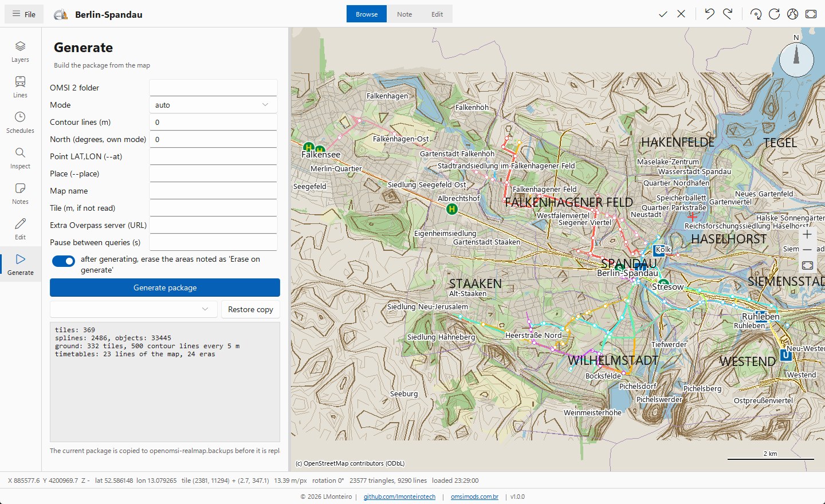Click the checkmark confirm icon
This screenshot has height=504, width=825.
pos(663,14)
